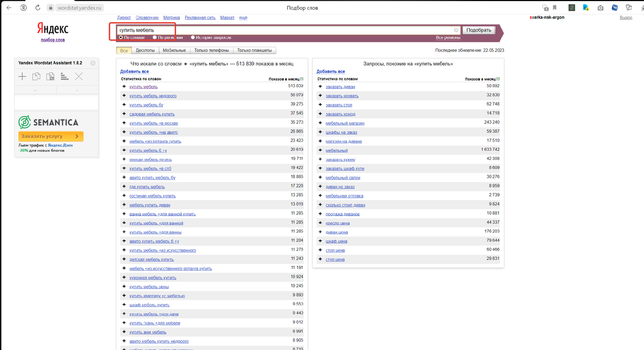The image size is (644, 350).
Task: Switch to the 'Мобильные' tab
Action: (174, 50)
